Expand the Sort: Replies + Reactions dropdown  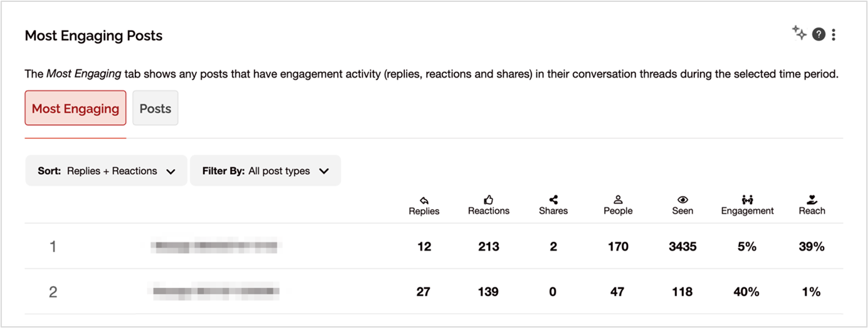[107, 171]
